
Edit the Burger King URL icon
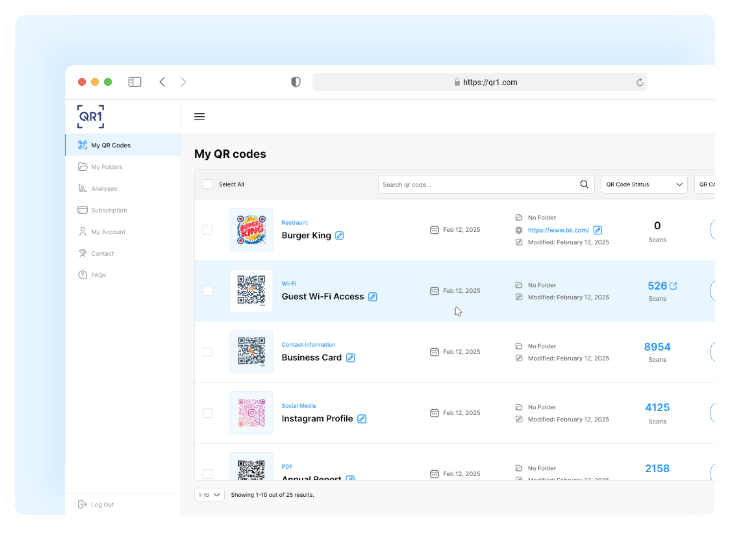598,230
